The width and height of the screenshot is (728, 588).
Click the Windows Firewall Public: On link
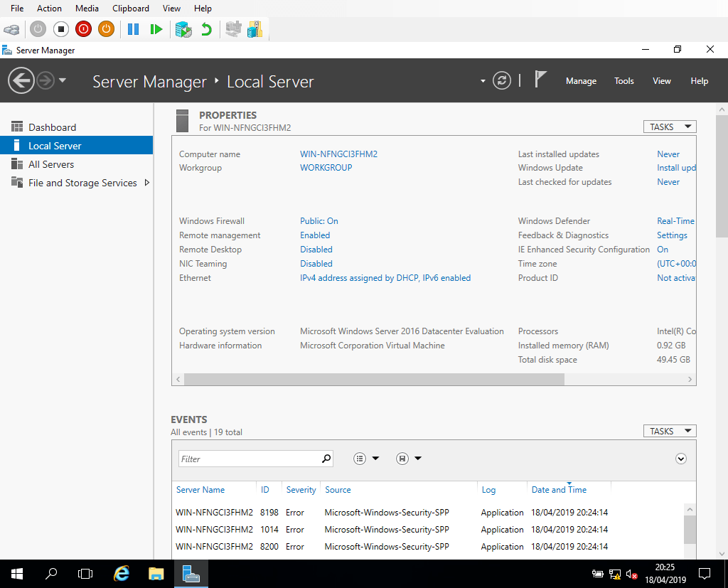319,220
